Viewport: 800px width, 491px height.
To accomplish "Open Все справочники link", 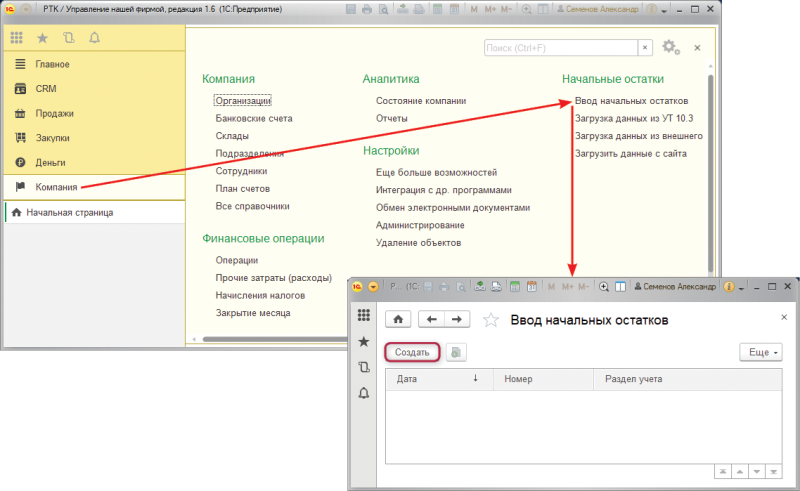I will click(253, 206).
